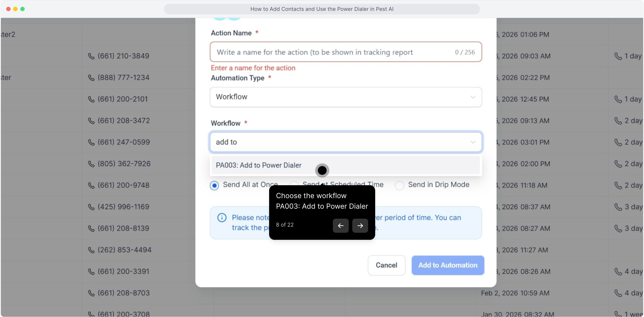Click the info icon in the notice box
The height and width of the screenshot is (317, 644).
click(222, 217)
